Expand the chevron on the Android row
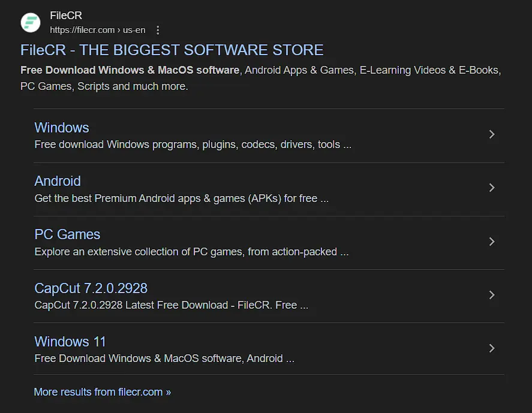532x413 pixels. 492,188
